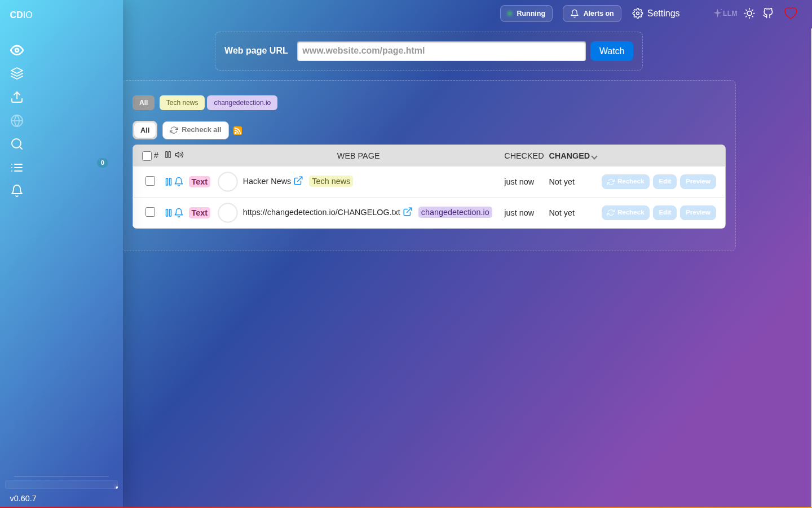Click the red heart icon

(791, 13)
